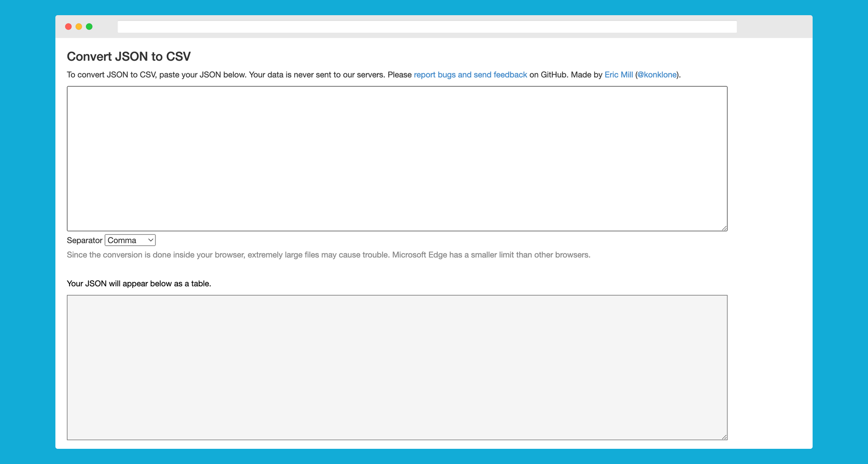Screen dimensions: 868x464
Task: Click the Convert JSON to CSV heading
Action: [128, 56]
